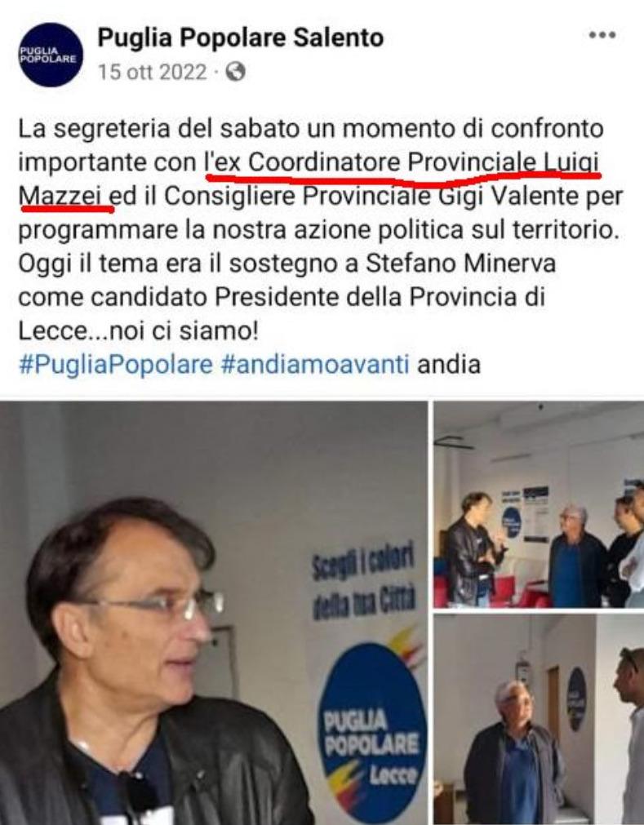This screenshot has height=825, width=644.
Task: Click the post date 15 ott 2022
Action: click(x=153, y=72)
